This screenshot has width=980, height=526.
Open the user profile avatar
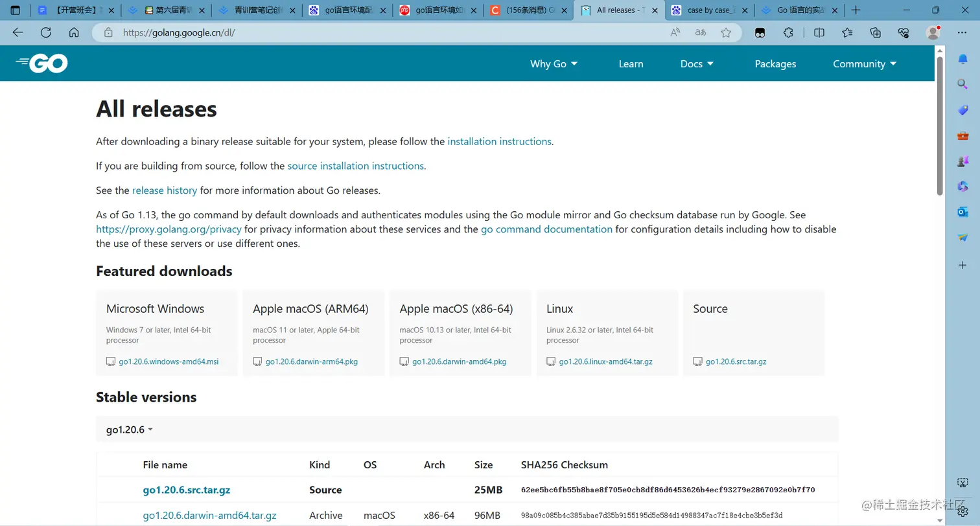pos(933,32)
